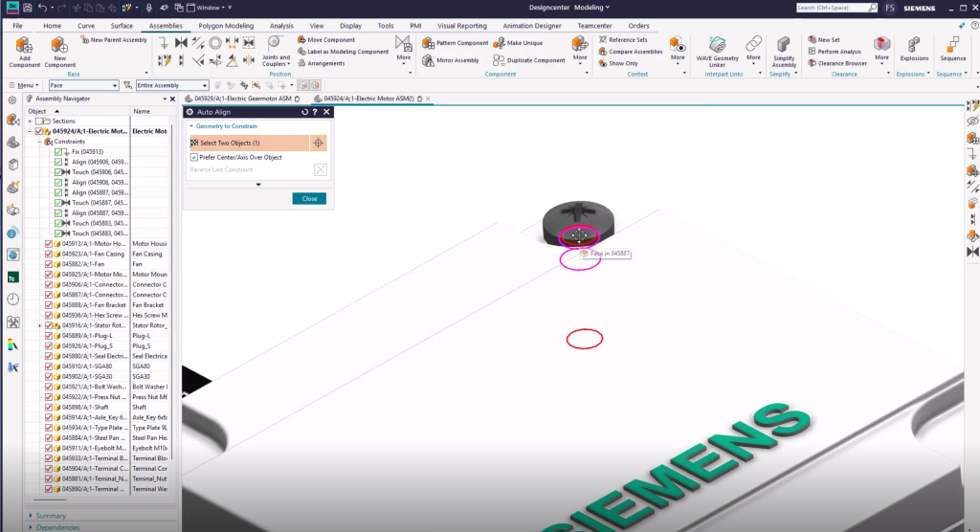The width and height of the screenshot is (980, 532).
Task: Toggle the Sections folder checkbox
Action: coord(38,122)
